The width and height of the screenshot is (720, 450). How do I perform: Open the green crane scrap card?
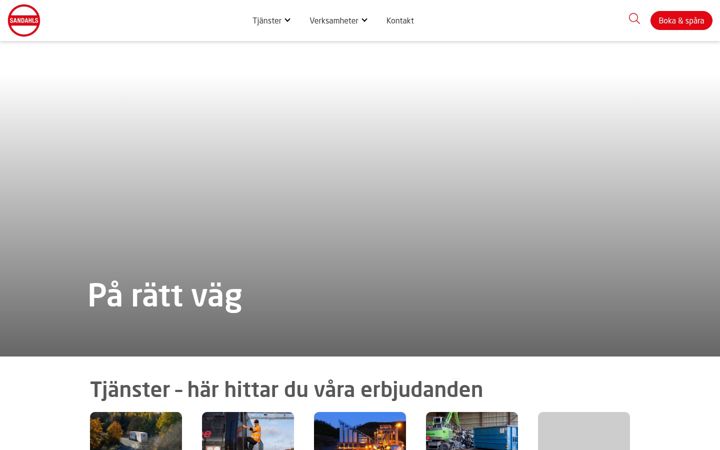pos(472,431)
